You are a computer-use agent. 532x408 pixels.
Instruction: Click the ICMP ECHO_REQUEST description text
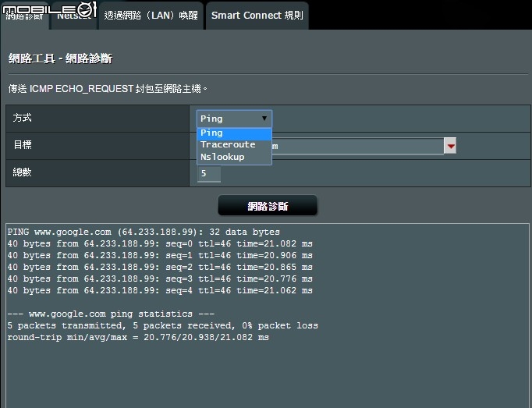click(108, 89)
